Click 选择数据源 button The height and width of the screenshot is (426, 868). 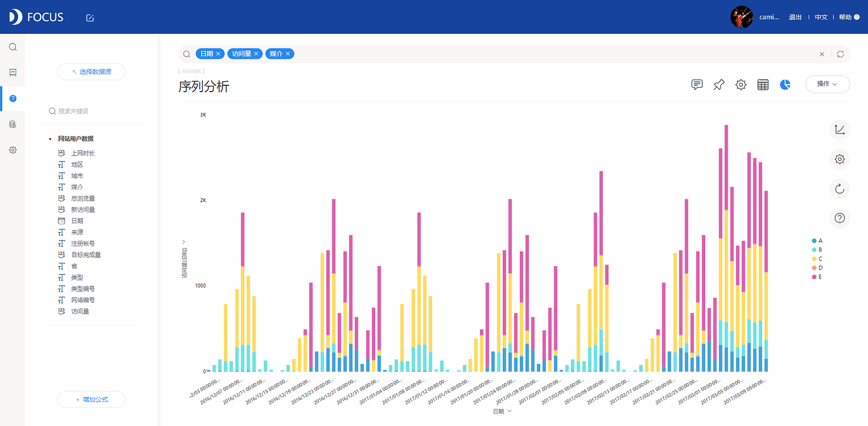click(91, 72)
